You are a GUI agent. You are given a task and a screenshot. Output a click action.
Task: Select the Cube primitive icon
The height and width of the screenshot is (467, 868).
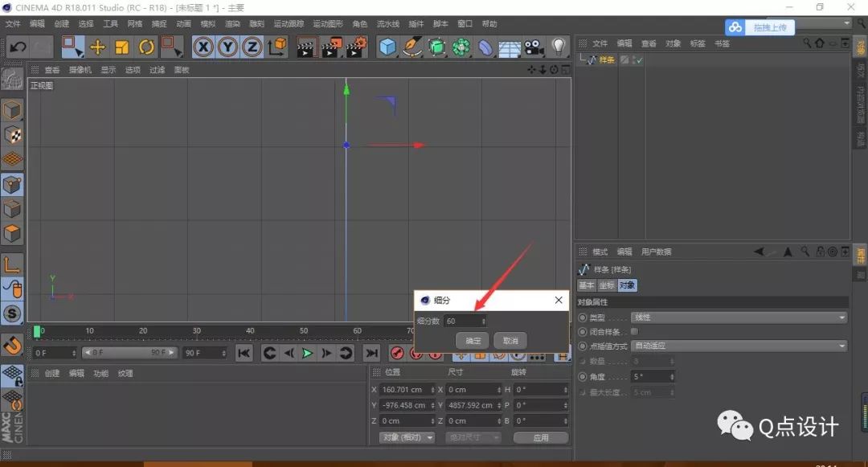pos(387,47)
